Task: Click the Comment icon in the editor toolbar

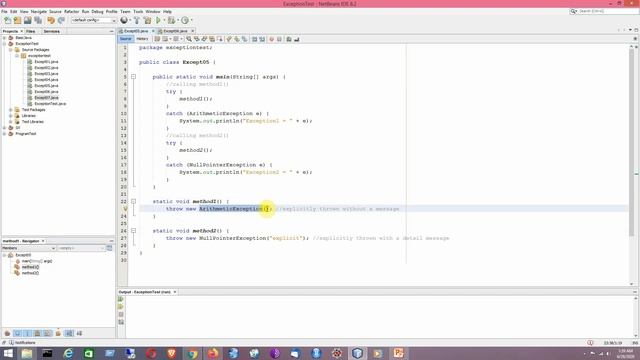Action: pyautogui.click(x=289, y=39)
